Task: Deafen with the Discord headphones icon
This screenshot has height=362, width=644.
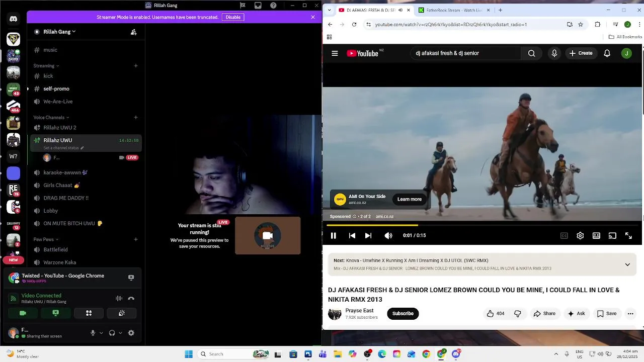Action: 112,333
